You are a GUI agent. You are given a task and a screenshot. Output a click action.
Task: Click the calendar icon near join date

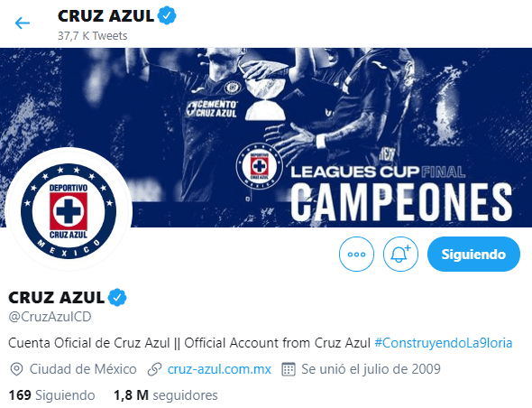289,369
